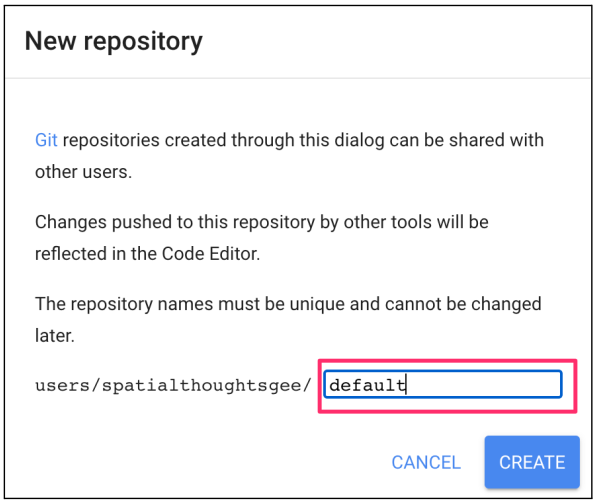
Task: Select text 'Changes pushed to this repository'
Action: pos(175,222)
